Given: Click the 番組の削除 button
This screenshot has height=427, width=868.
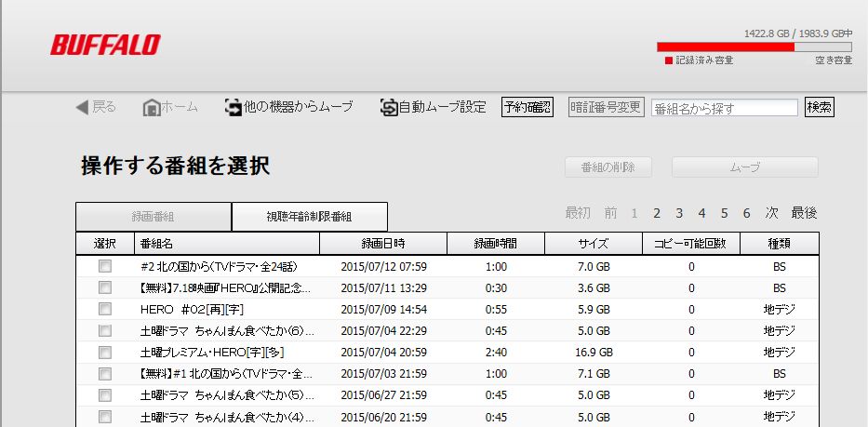Looking at the screenshot, I should (608, 167).
